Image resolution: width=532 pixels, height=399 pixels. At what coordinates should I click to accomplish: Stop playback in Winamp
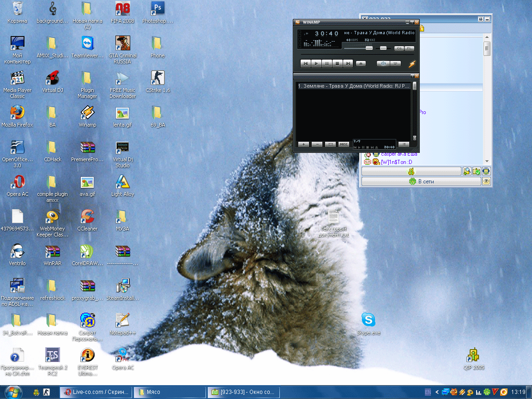click(337, 64)
